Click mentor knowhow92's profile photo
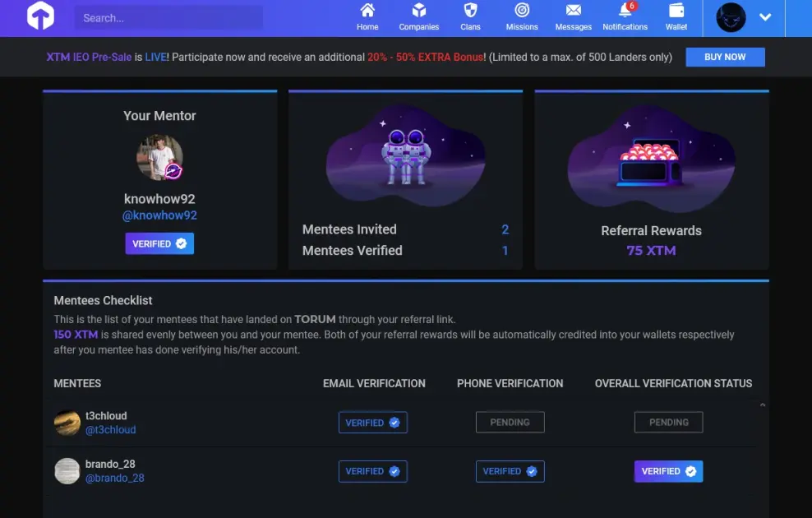This screenshot has height=518, width=812. point(159,158)
